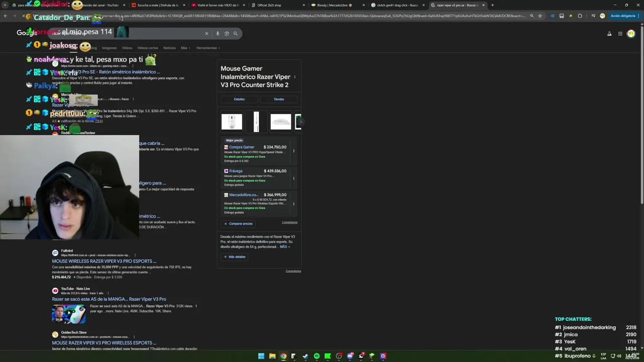Screen dimensions: 644x362
Task: Switch to 'Official 2b2t shop' tab
Action: (x=277, y=5)
